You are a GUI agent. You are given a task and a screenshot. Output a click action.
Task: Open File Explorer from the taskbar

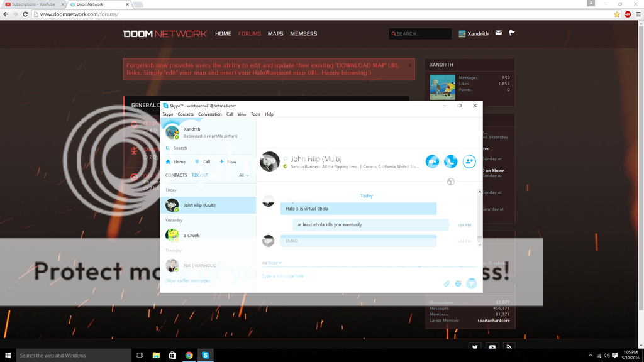coord(156,356)
